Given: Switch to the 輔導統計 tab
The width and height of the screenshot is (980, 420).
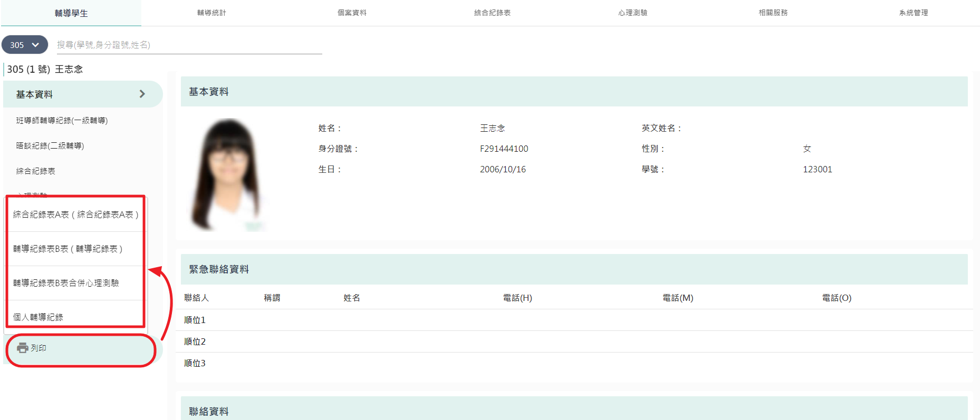Looking at the screenshot, I should pyautogui.click(x=212, y=13).
